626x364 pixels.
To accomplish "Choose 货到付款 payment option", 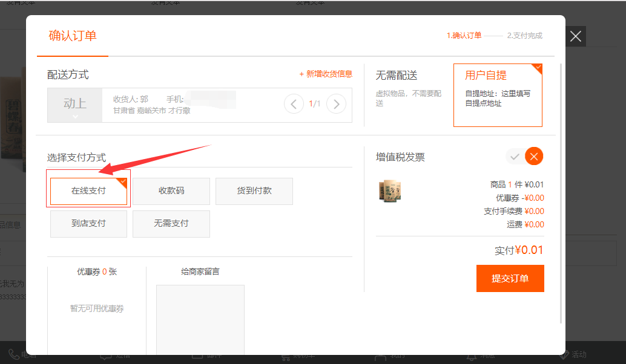I will 254,191.
